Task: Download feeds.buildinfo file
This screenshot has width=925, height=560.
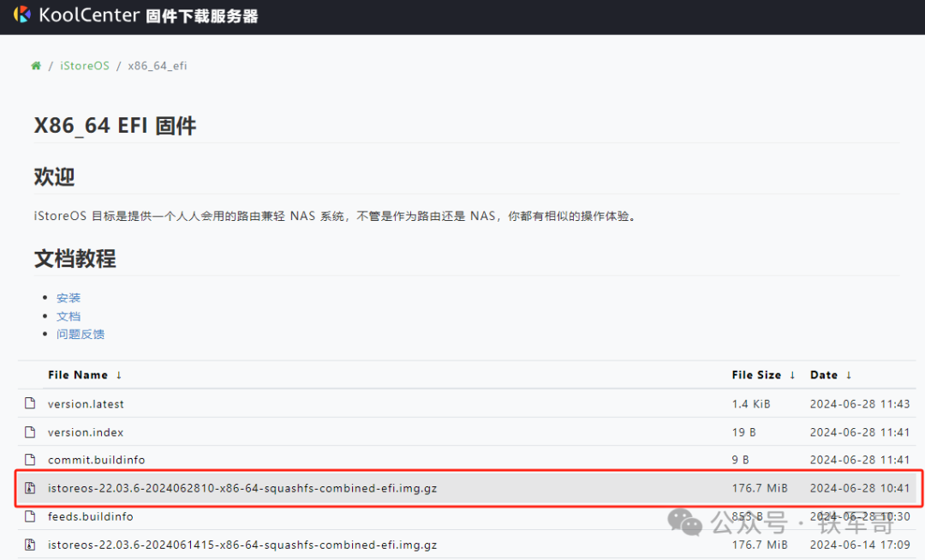Action: [x=90, y=516]
